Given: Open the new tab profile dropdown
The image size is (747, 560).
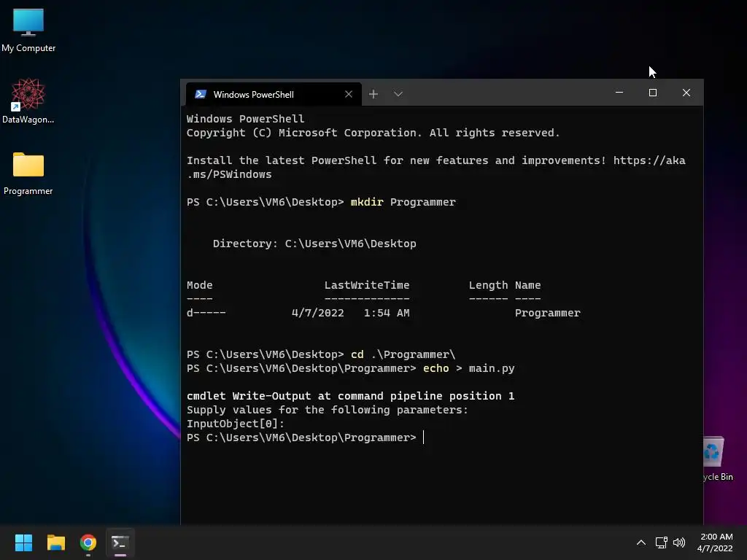Looking at the screenshot, I should tap(398, 94).
